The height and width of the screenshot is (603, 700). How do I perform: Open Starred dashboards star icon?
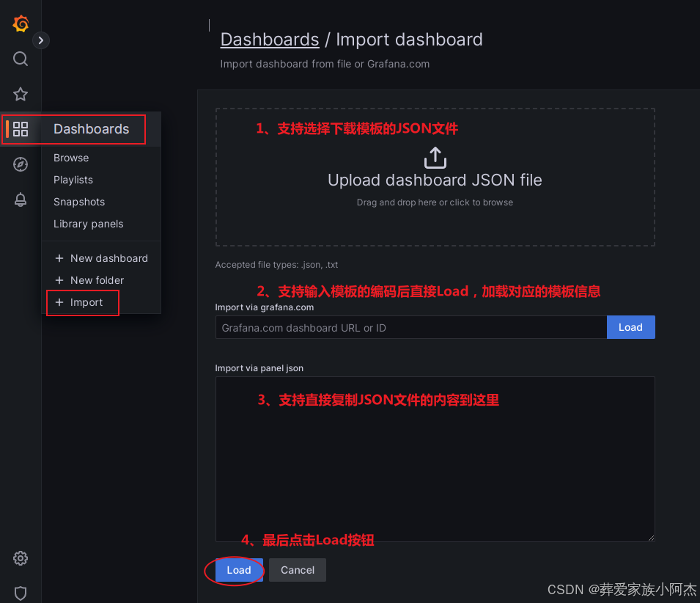point(21,94)
